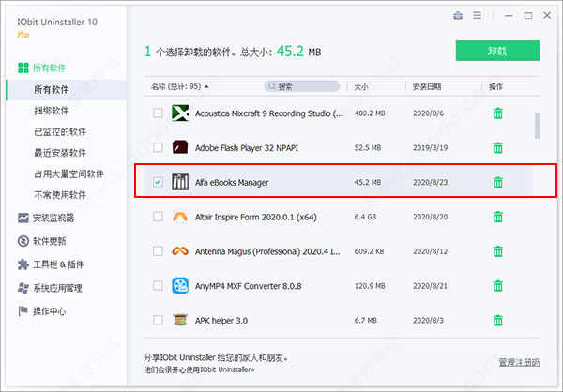Open the 管理注册码 link
Viewport: 563px width, 392px height.
pyautogui.click(x=519, y=362)
